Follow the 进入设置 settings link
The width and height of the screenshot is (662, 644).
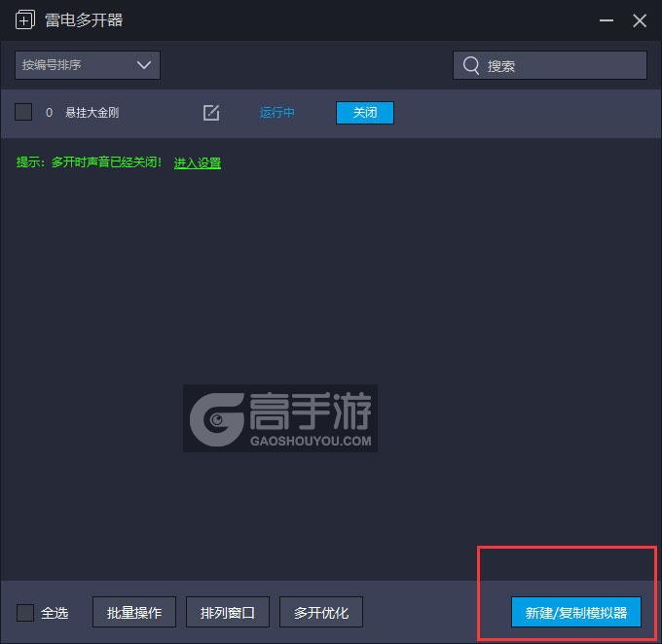pos(198,162)
